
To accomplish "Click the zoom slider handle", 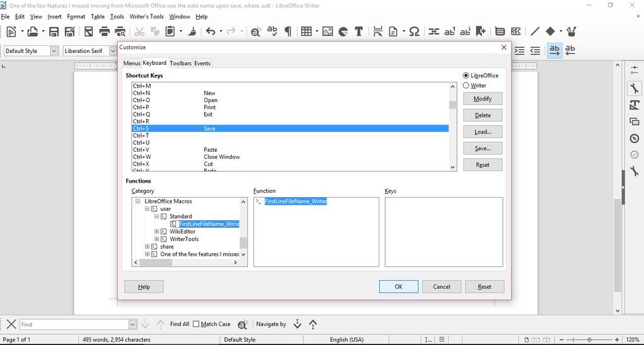I will pyautogui.click(x=589, y=340).
